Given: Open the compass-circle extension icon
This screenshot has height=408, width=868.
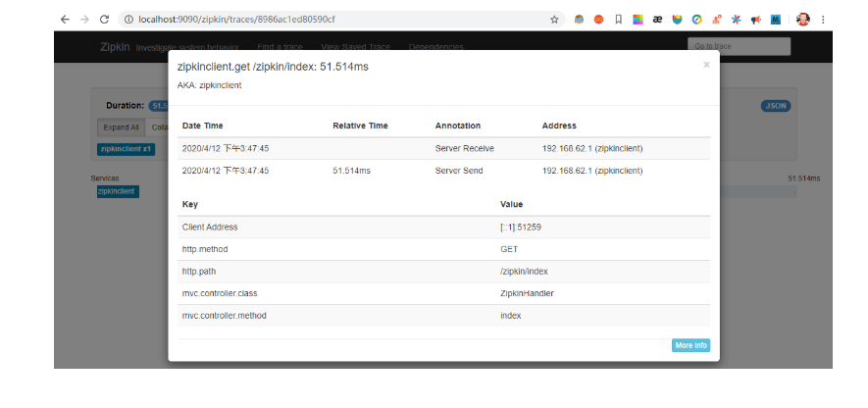Looking at the screenshot, I should [697, 20].
